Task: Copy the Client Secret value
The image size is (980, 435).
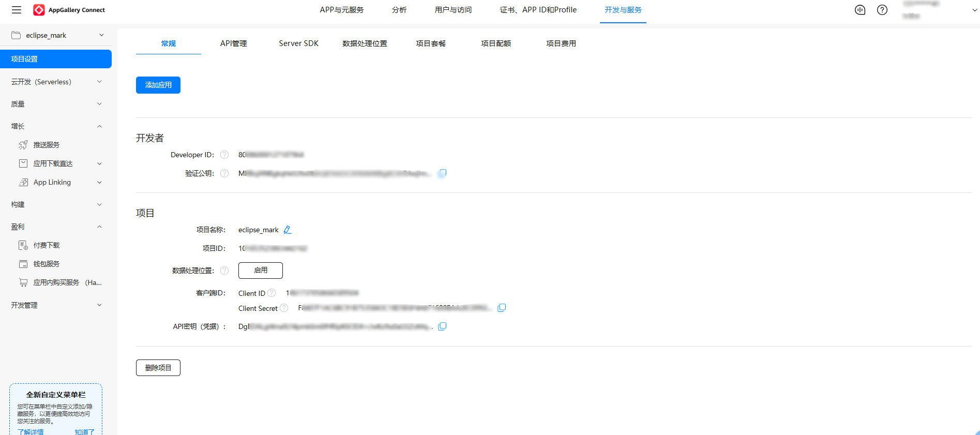Action: (502, 308)
